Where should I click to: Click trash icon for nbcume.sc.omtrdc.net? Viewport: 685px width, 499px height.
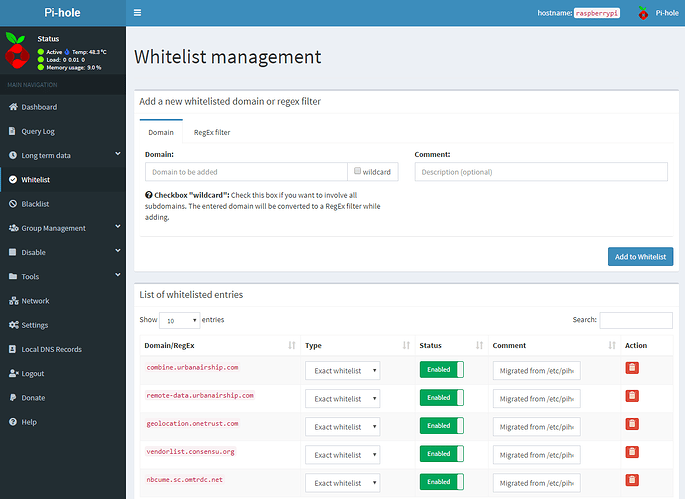click(x=631, y=480)
